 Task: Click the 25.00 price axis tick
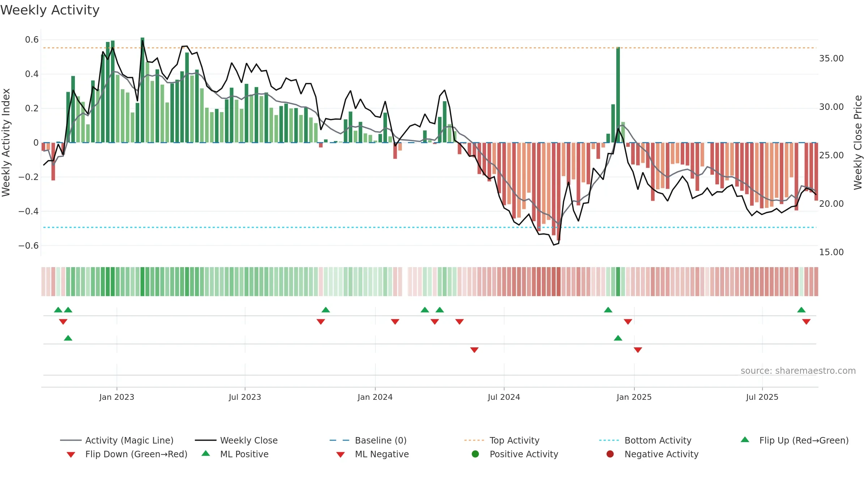831,155
